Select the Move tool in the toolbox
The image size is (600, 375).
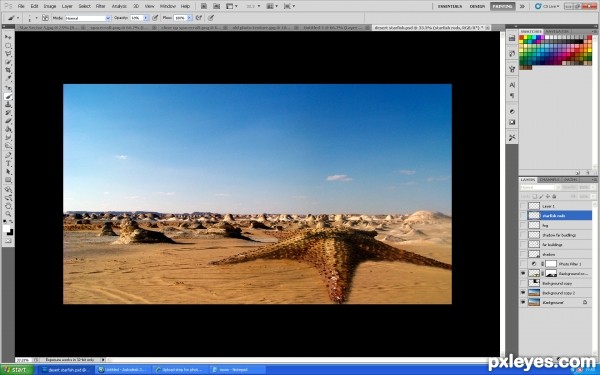[8, 37]
